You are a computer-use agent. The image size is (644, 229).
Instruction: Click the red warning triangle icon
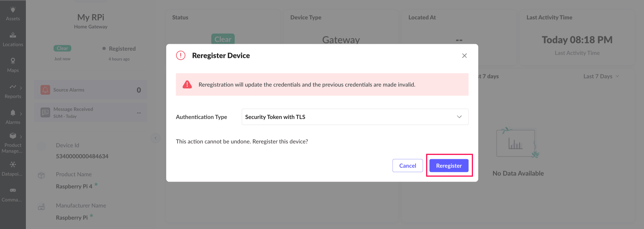(187, 85)
